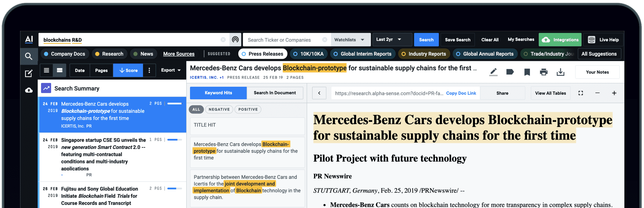Click the smart synonyms icon beside search
Image resolution: width=644 pixels, height=208 pixels.
click(235, 40)
